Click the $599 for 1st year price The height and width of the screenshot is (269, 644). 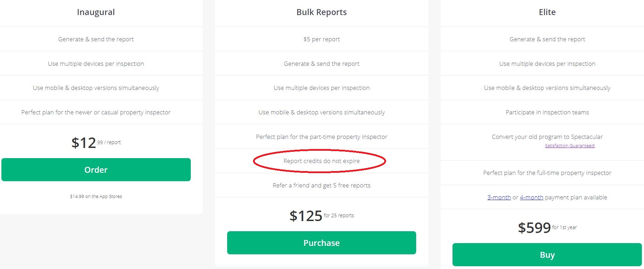click(x=547, y=228)
